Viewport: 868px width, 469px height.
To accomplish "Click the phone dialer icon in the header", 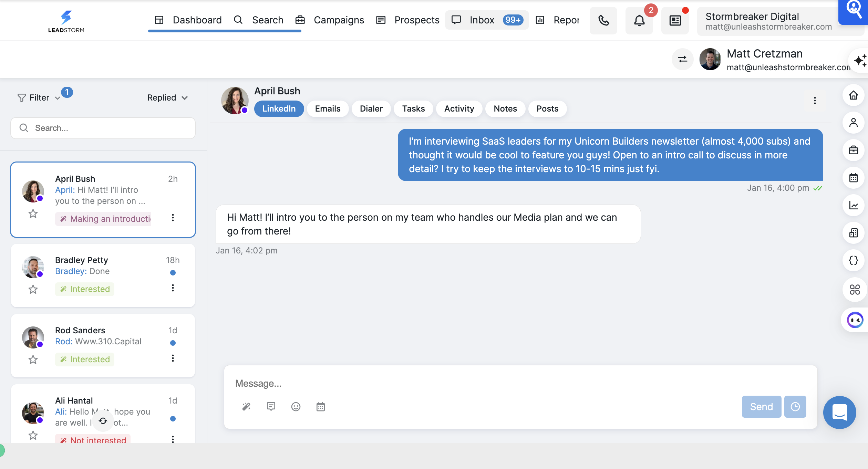I will point(603,21).
